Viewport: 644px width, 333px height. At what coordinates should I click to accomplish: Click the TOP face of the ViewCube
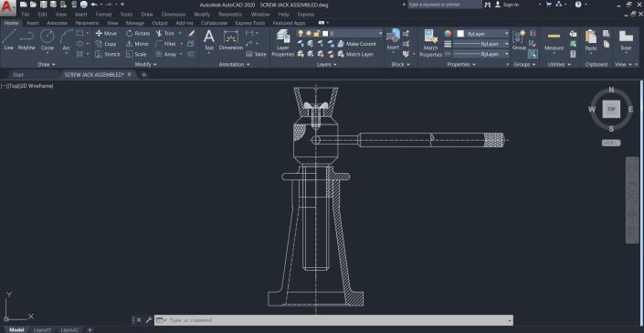611,110
